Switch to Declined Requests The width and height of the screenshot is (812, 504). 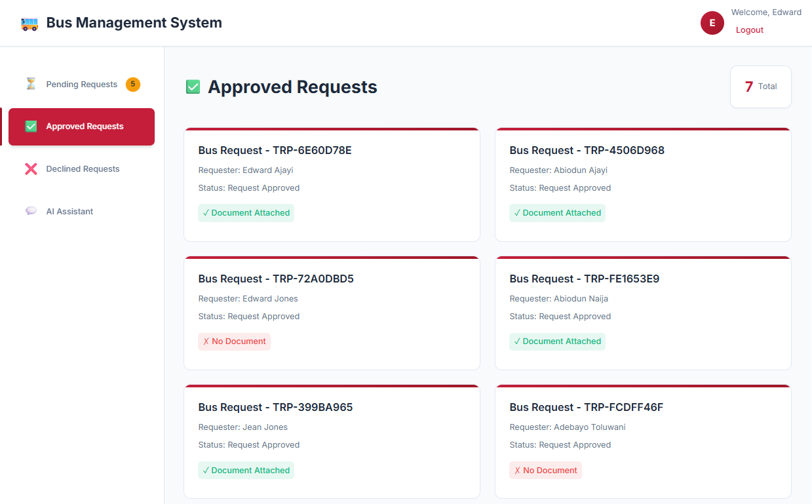click(83, 168)
